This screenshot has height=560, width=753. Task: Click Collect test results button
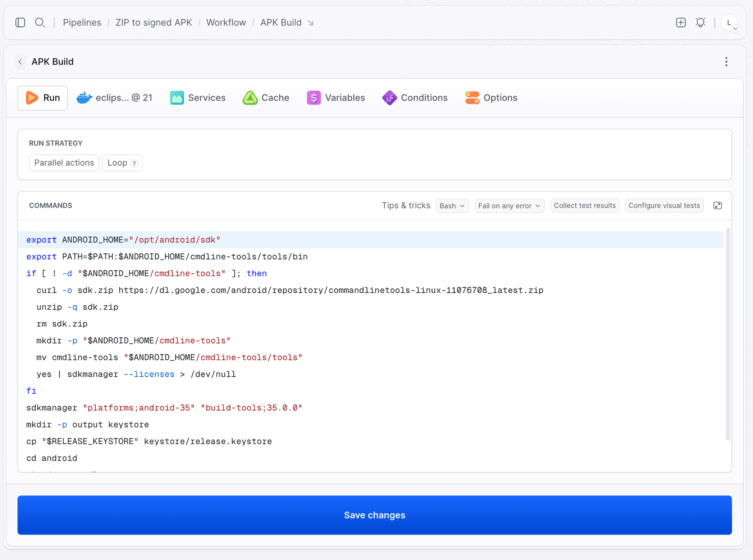584,205
